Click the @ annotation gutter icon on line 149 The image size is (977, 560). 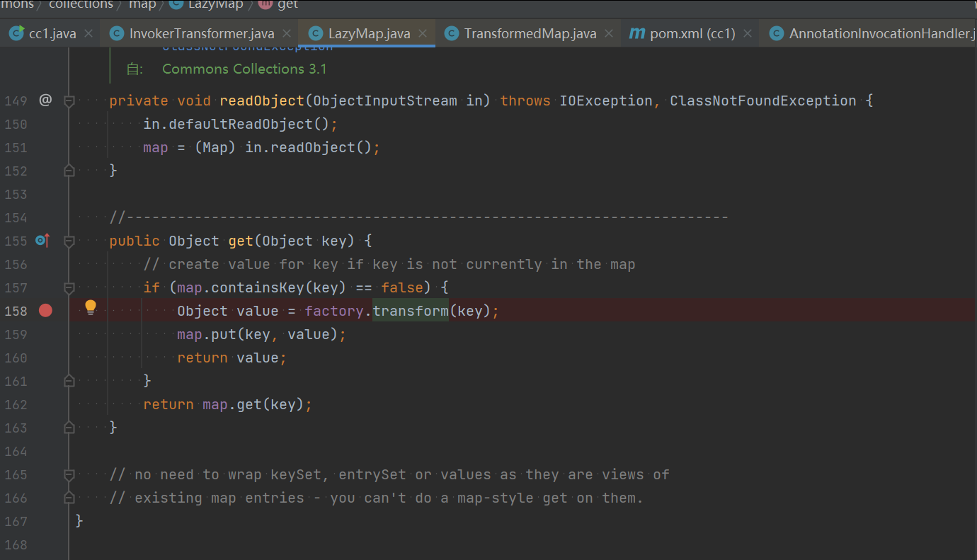[x=45, y=100]
